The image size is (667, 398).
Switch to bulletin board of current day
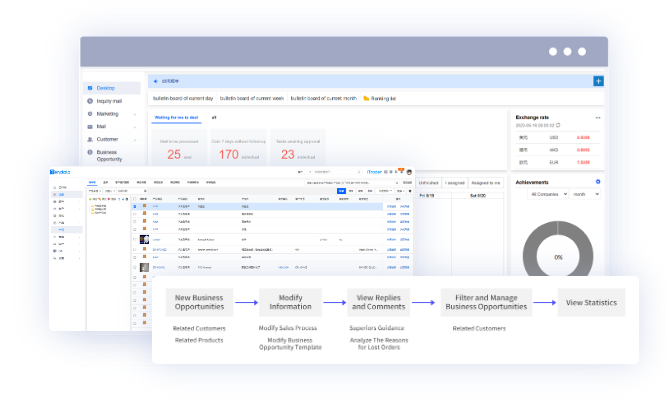tap(183, 98)
